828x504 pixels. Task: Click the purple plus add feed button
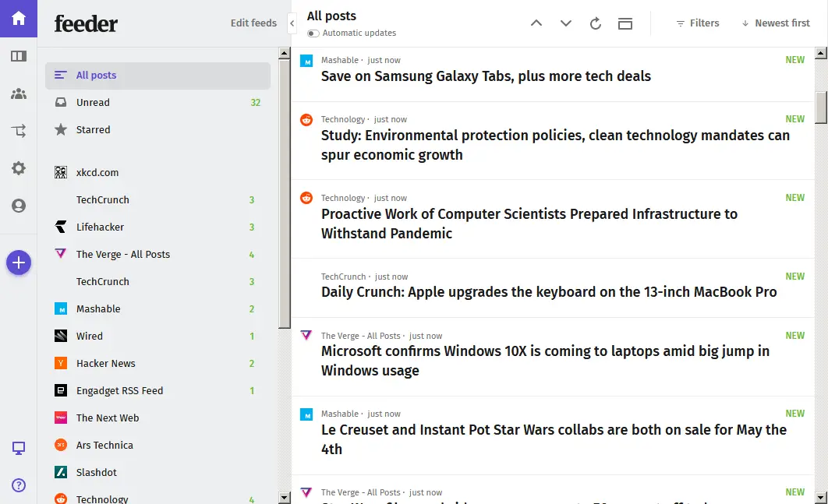pyautogui.click(x=19, y=263)
